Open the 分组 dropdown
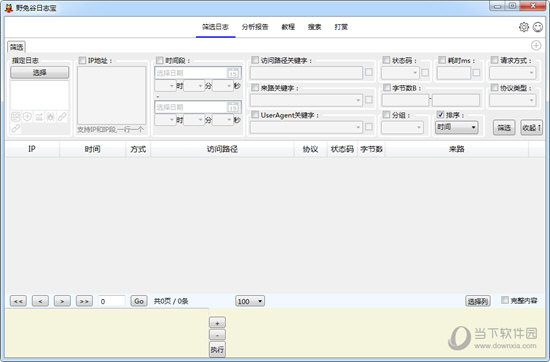550x362 pixels. 402,127
